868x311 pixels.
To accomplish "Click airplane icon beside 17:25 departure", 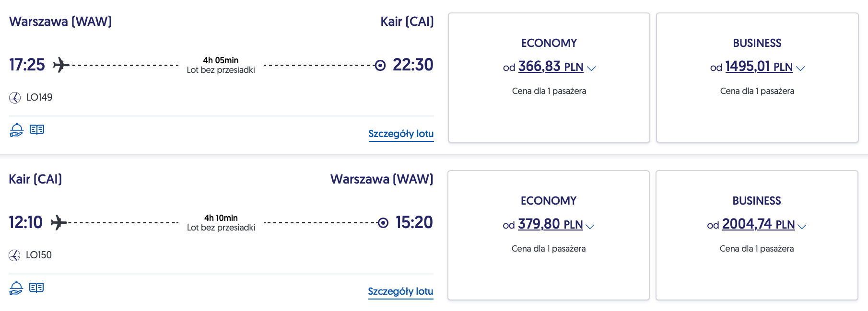I will [x=61, y=65].
